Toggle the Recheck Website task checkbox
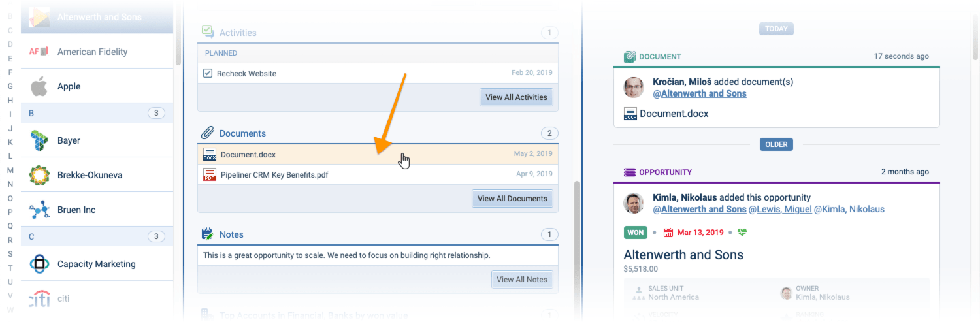The width and height of the screenshot is (980, 322). (208, 74)
